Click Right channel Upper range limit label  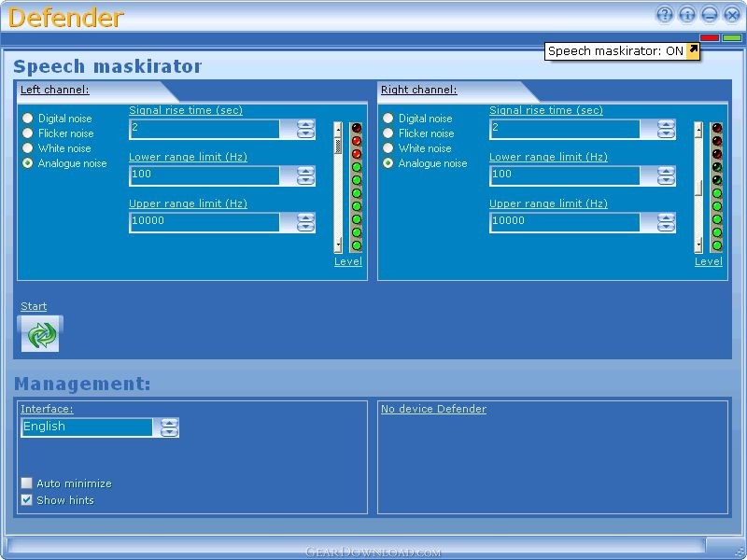[548, 203]
